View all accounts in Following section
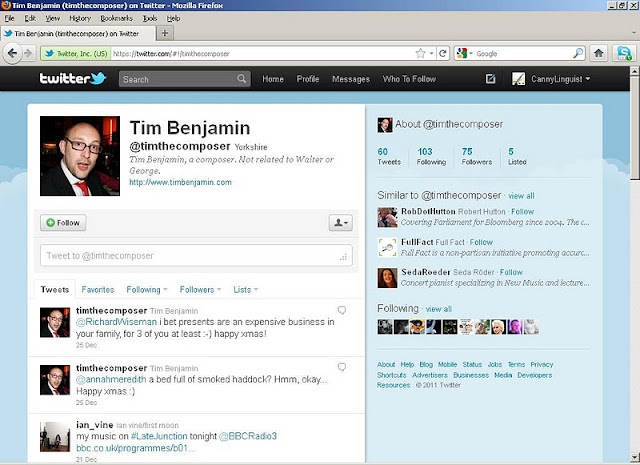Screen dimensions: 640x465 pos(439,309)
